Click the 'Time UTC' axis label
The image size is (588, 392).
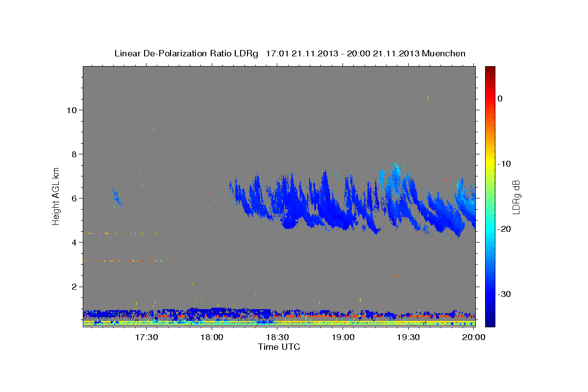tap(279, 347)
